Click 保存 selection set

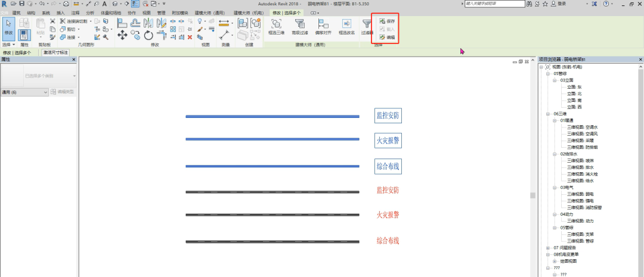tap(388, 21)
